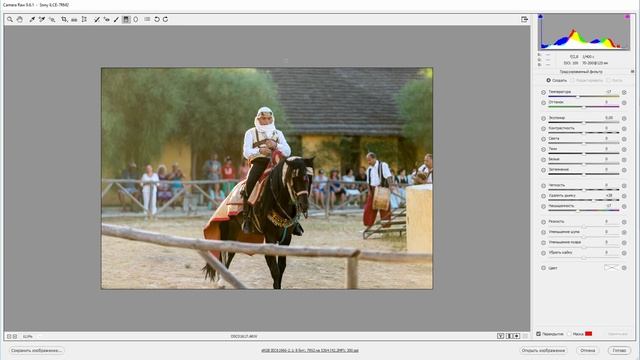Click the Температура value field
This screenshot has height=360, width=640.
tap(609, 91)
